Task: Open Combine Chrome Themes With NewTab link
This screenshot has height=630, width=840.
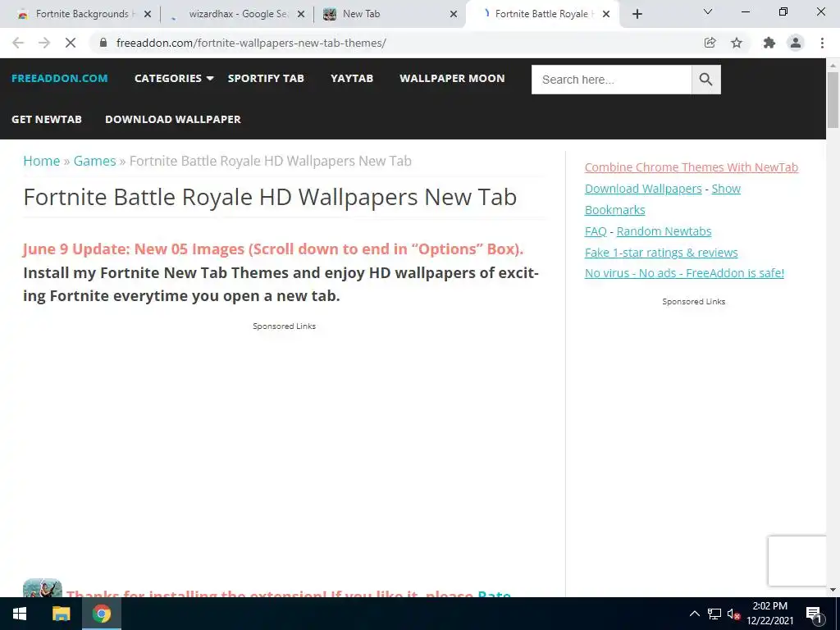Action: (691, 167)
